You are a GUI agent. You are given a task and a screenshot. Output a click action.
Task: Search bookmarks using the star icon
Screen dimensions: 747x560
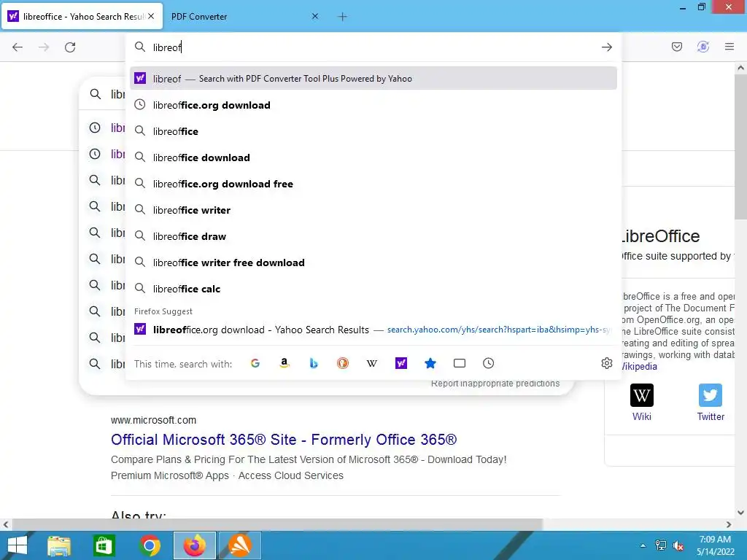point(430,363)
